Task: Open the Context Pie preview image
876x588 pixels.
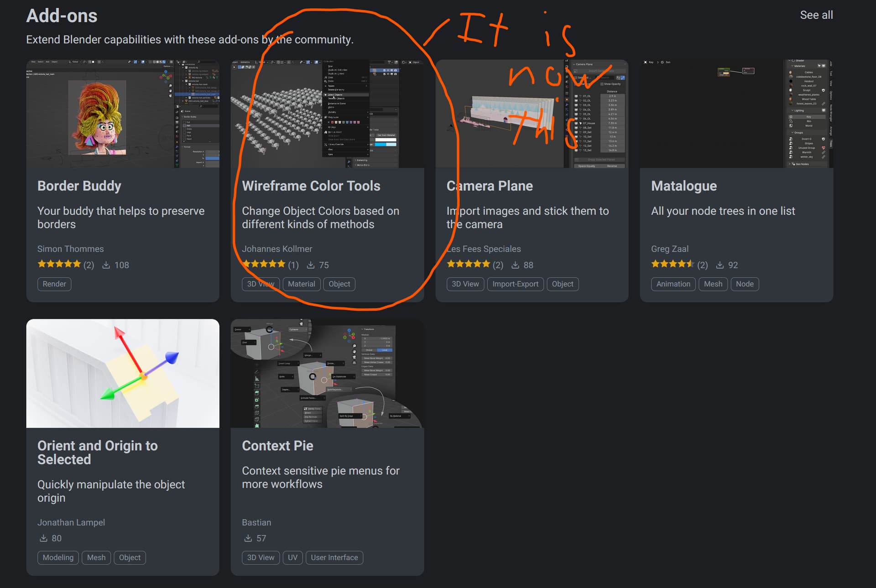Action: pyautogui.click(x=327, y=373)
